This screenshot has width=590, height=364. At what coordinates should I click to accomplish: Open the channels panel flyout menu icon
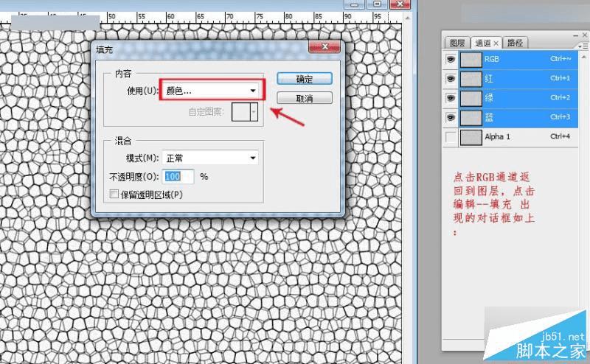click(583, 46)
